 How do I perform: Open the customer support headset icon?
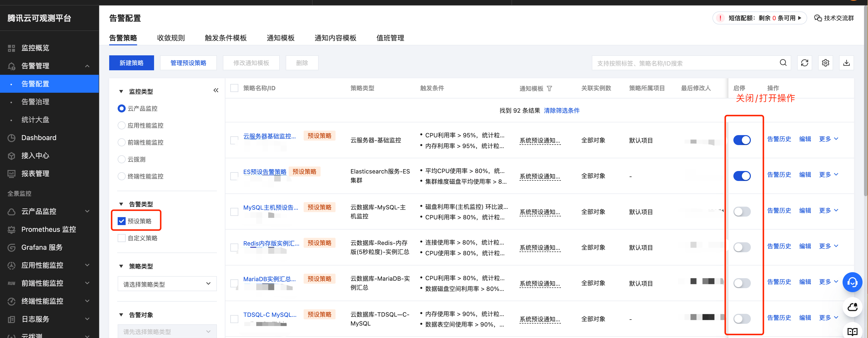(x=852, y=282)
